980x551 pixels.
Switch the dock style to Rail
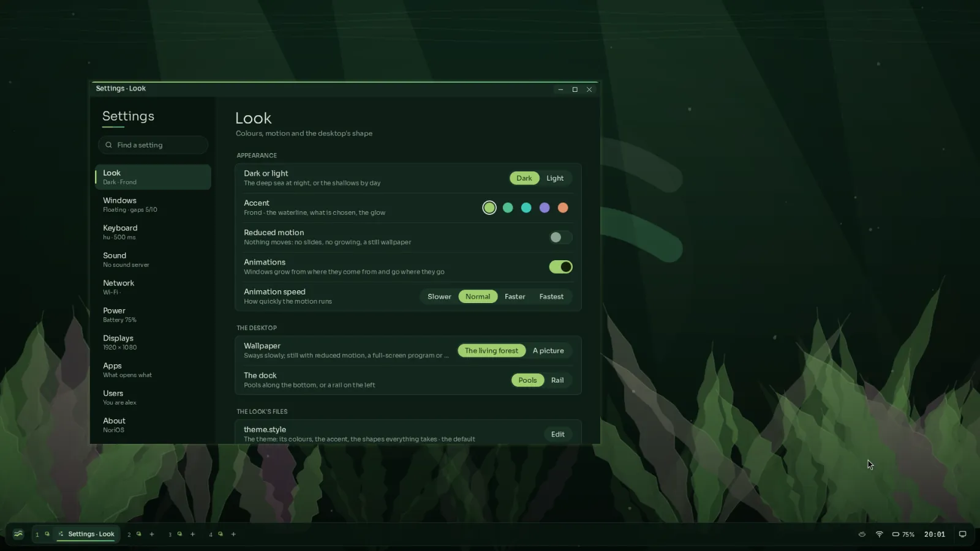[557, 380]
